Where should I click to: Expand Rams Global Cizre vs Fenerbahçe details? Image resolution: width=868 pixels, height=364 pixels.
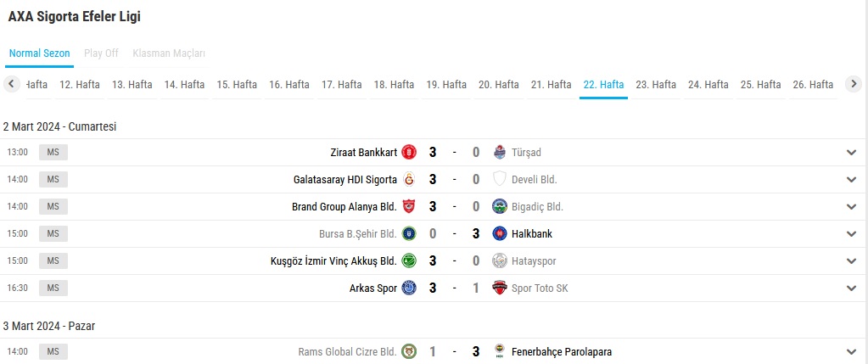click(x=851, y=352)
